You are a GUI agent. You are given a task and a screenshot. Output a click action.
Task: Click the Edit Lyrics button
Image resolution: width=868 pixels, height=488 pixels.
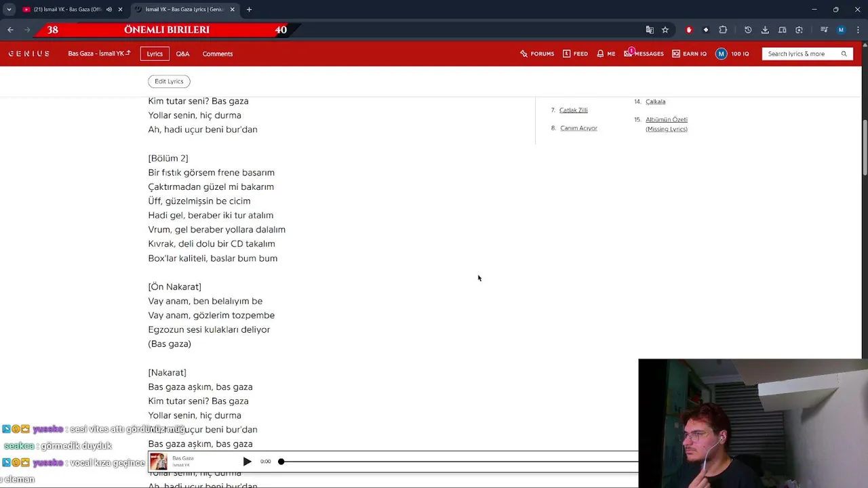pos(169,81)
